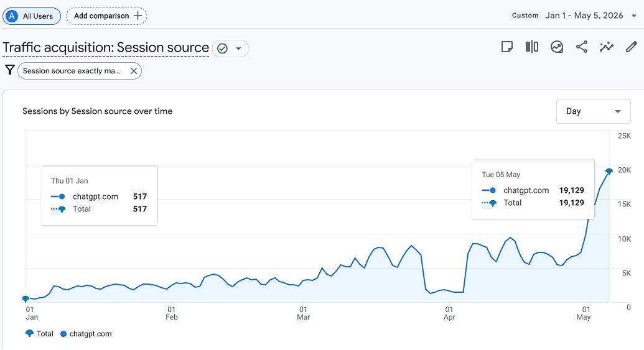Click the Total 517 tooltip row
This screenshot has width=644, height=350.
point(98,209)
